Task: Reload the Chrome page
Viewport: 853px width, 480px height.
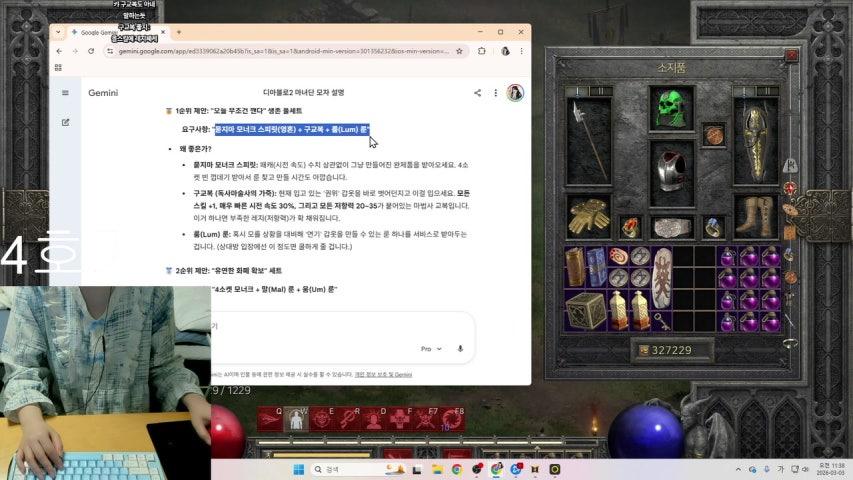Action: pyautogui.click(x=91, y=51)
